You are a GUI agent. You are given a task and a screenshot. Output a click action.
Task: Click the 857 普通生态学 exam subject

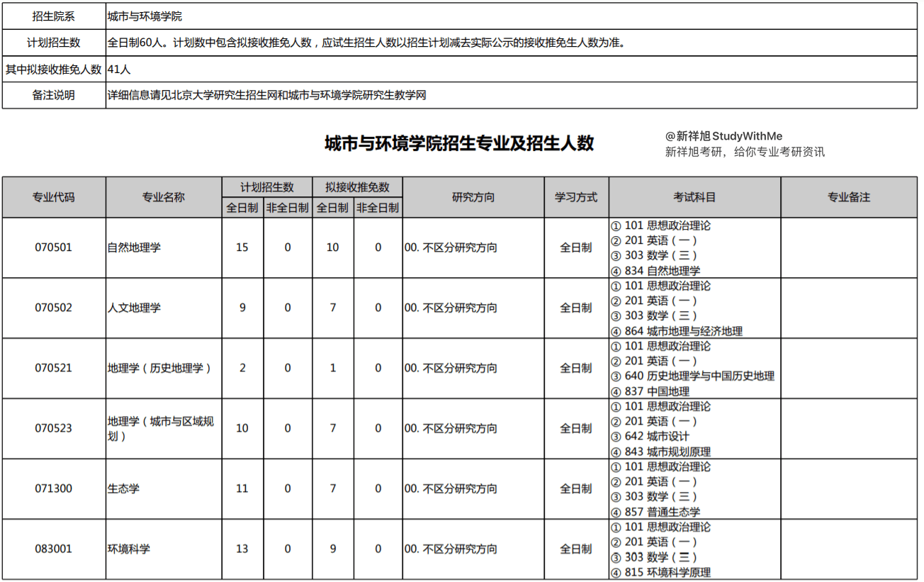[x=662, y=512]
